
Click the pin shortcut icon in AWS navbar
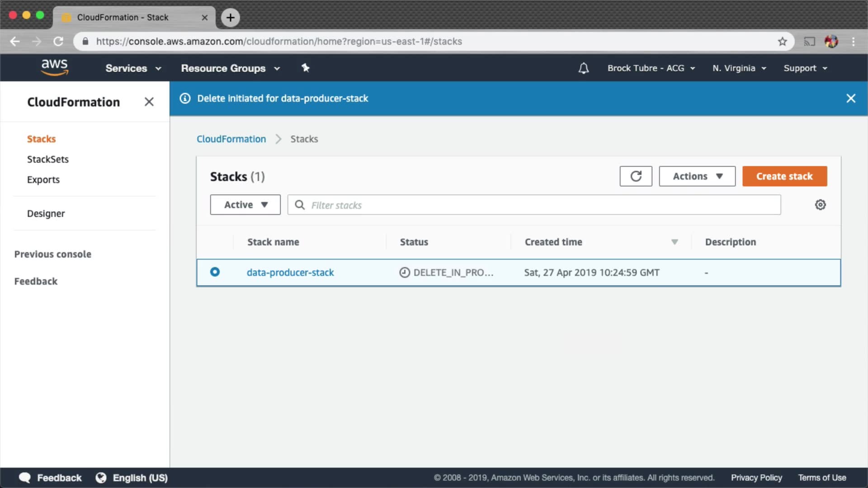306,68
